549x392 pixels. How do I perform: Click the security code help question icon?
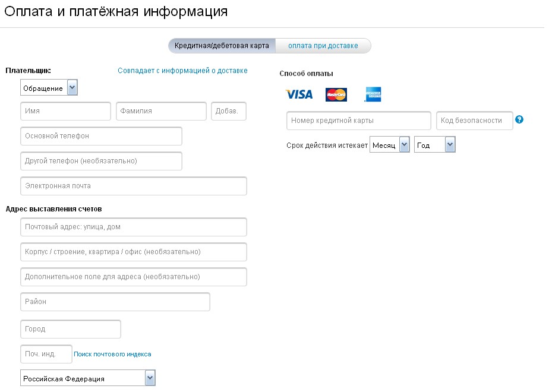(519, 120)
